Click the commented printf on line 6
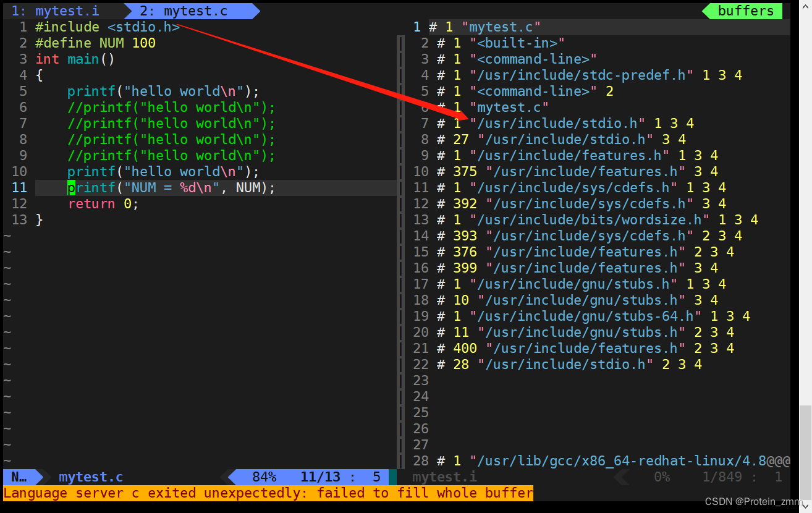Image resolution: width=812 pixels, height=513 pixels. coord(172,108)
